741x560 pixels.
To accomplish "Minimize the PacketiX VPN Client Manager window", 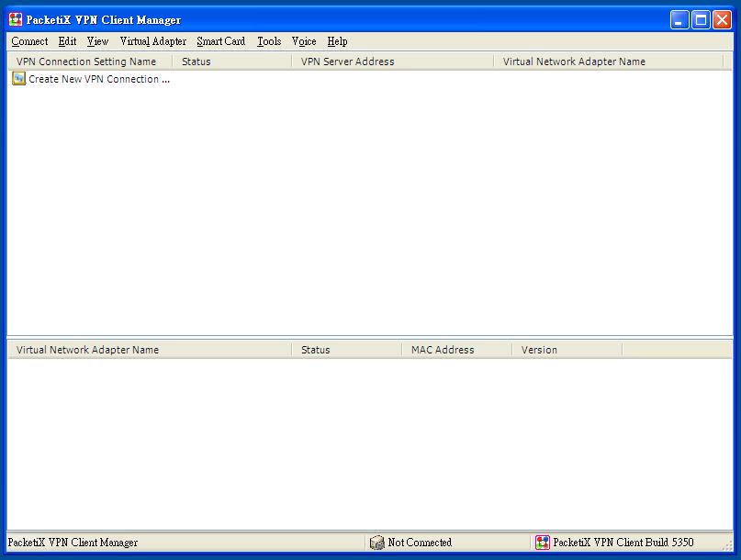I will click(679, 20).
